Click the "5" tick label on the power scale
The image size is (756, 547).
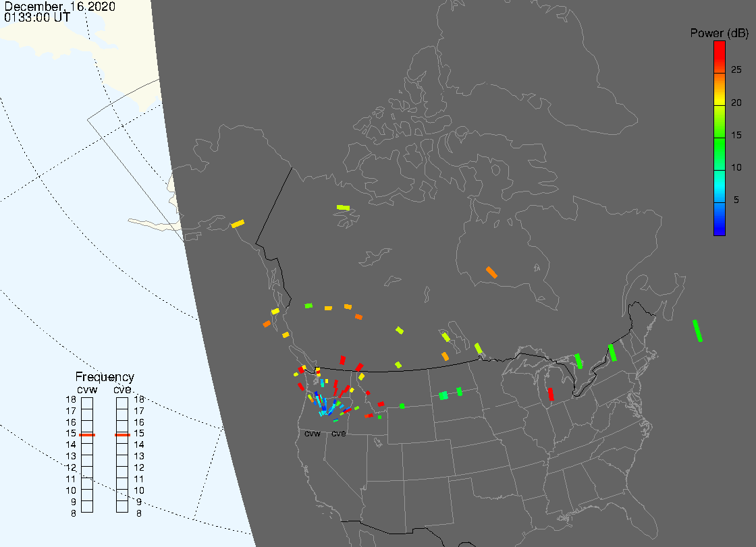(x=736, y=200)
